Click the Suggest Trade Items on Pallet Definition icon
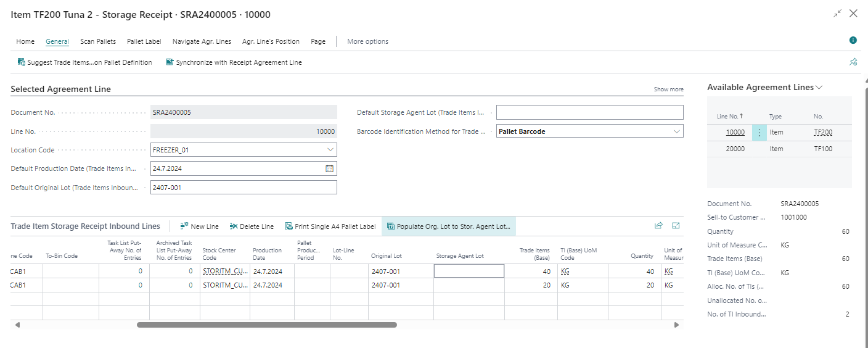Screen dimensions: 868x348 [22, 62]
